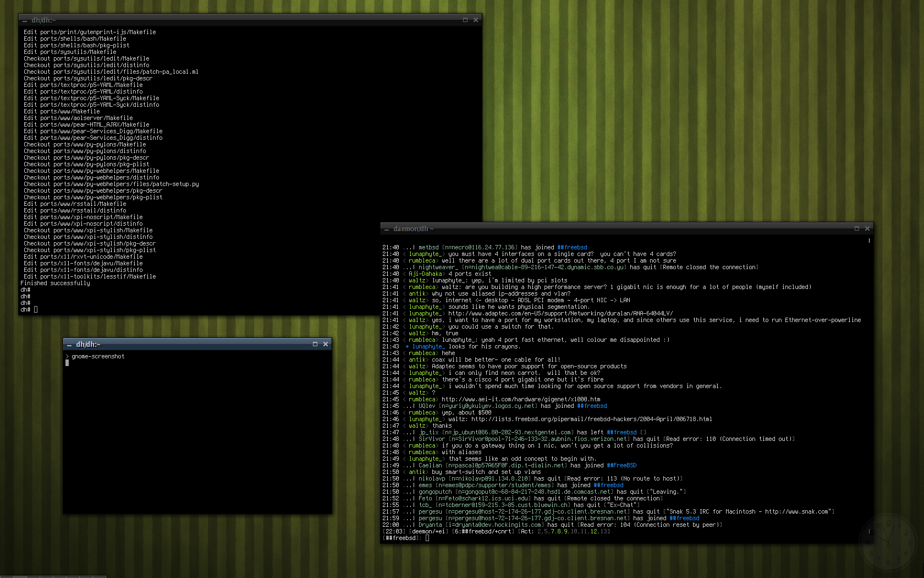
Task: Maximize the daemon/dh IRC window
Action: tap(857, 228)
